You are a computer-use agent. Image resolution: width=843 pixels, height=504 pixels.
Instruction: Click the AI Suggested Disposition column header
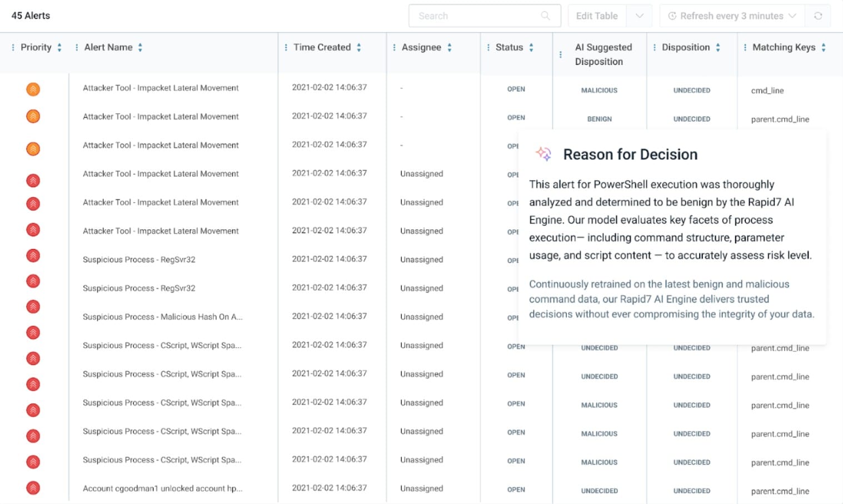click(x=603, y=54)
